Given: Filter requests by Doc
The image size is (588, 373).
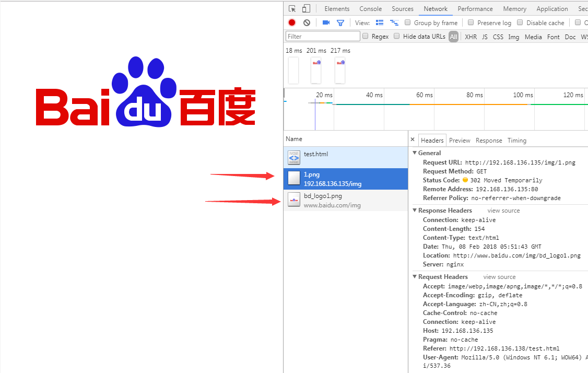Looking at the screenshot, I should point(570,37).
